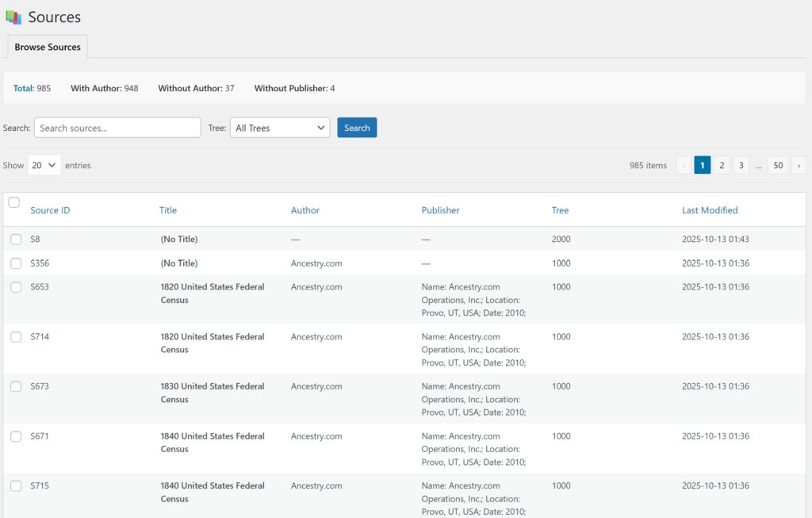Go to page 2 of results
Viewport: 812px width, 518px height.
point(722,165)
